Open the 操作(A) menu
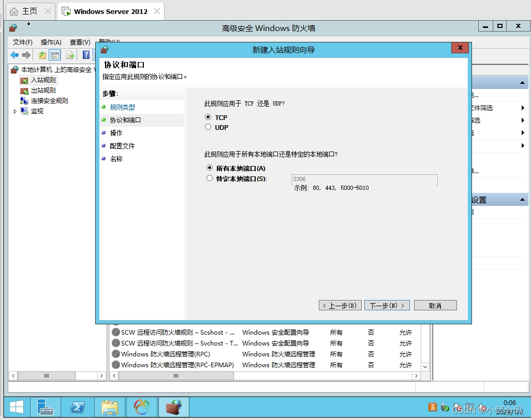Screen dimensions: 531x420 [x=51, y=42]
